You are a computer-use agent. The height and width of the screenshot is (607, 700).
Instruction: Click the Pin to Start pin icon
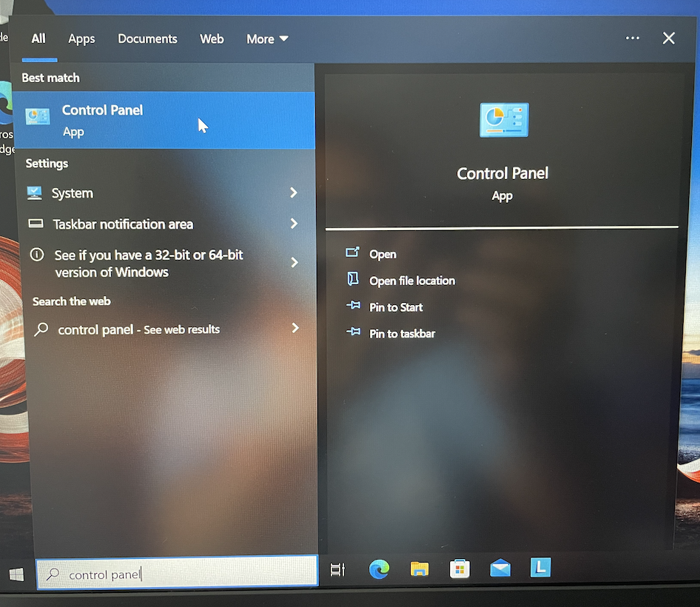coord(353,306)
